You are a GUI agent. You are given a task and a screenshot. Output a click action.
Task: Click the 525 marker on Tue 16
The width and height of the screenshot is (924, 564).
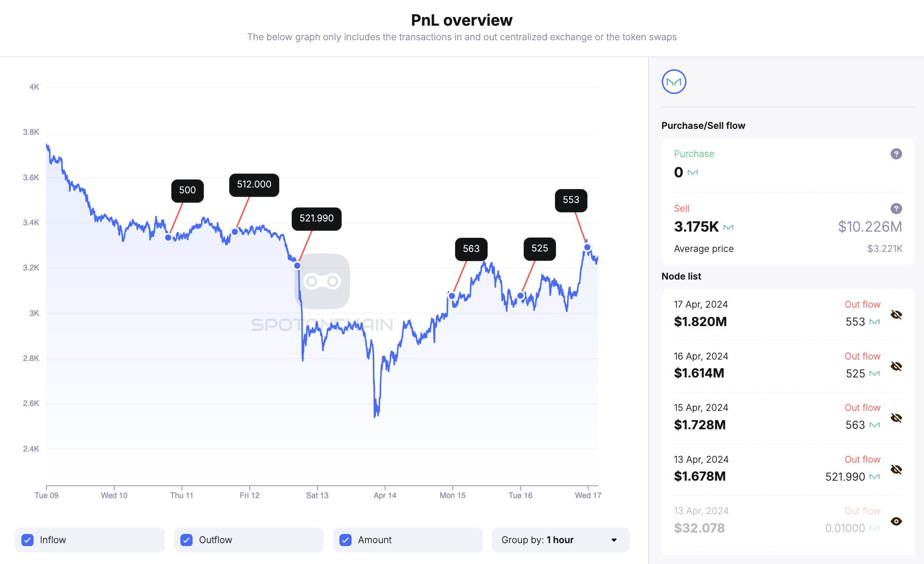pos(540,249)
